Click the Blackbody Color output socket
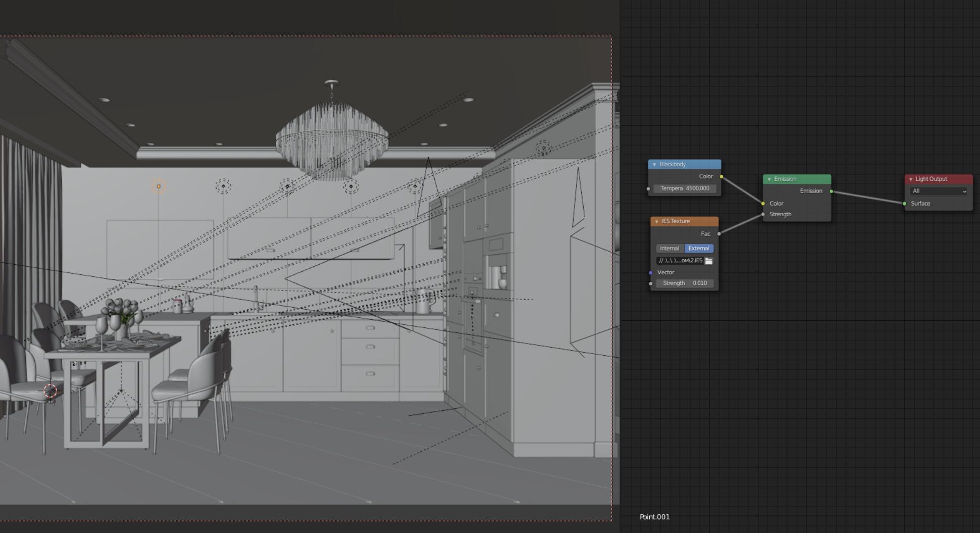 (x=721, y=176)
